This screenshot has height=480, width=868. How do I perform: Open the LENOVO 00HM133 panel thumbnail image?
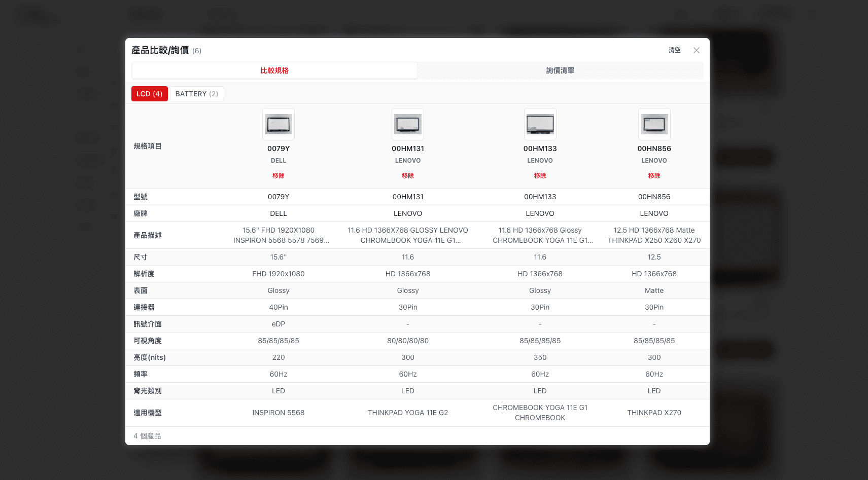(540, 124)
